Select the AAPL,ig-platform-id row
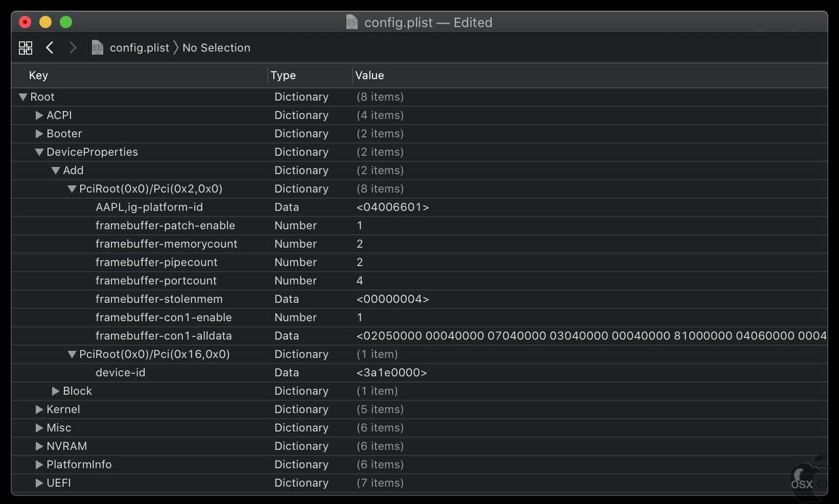This screenshot has height=504, width=839. (x=419, y=207)
